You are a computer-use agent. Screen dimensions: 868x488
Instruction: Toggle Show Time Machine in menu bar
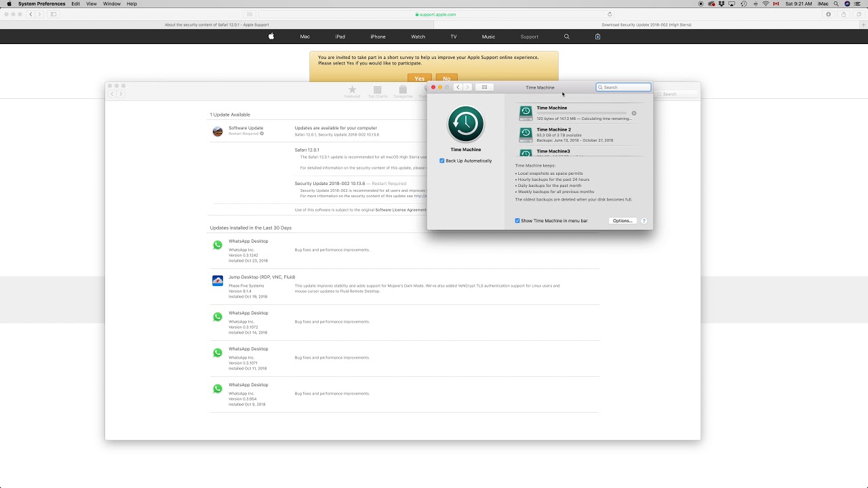click(517, 221)
